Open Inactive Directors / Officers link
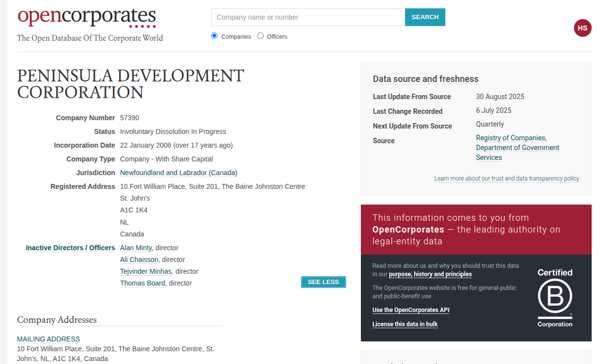The width and height of the screenshot is (600, 364). pyautogui.click(x=70, y=248)
